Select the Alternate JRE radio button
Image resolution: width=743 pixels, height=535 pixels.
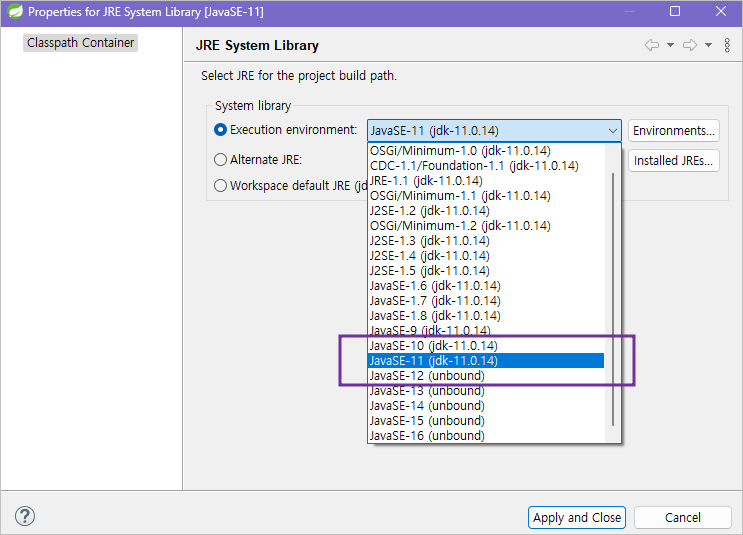tap(220, 160)
